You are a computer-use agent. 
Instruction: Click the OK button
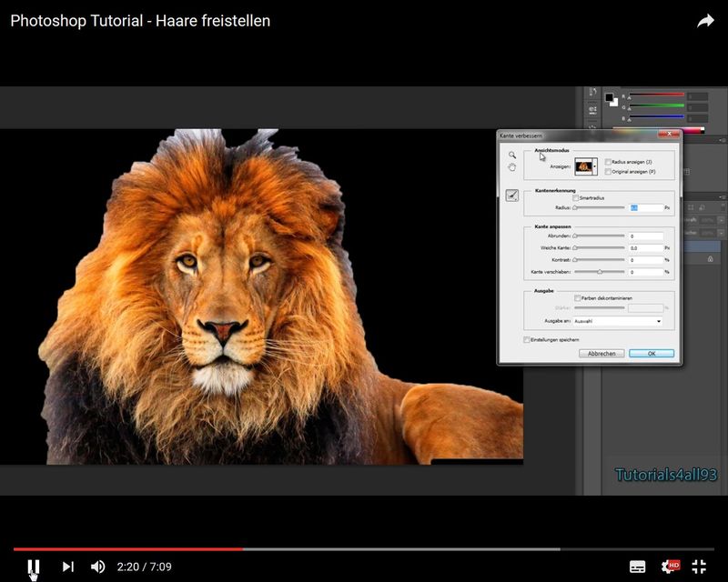coord(651,353)
